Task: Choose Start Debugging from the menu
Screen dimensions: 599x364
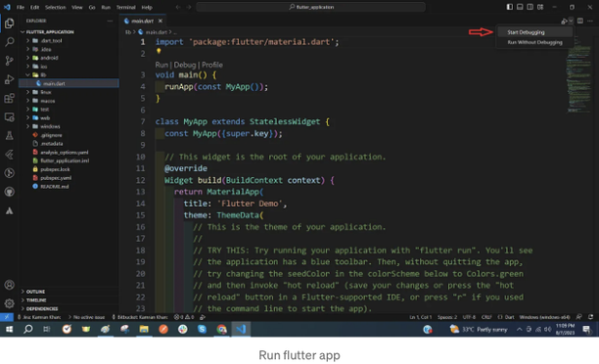Action: [534, 32]
